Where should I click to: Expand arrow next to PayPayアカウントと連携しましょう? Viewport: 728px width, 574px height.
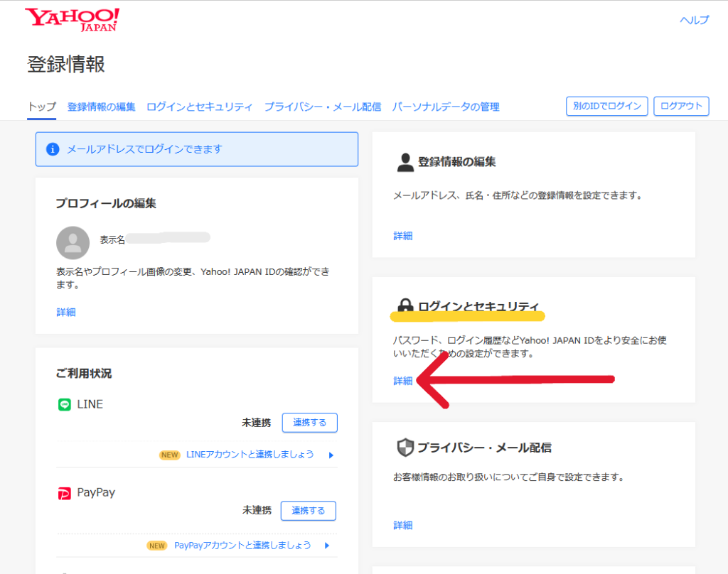327,546
